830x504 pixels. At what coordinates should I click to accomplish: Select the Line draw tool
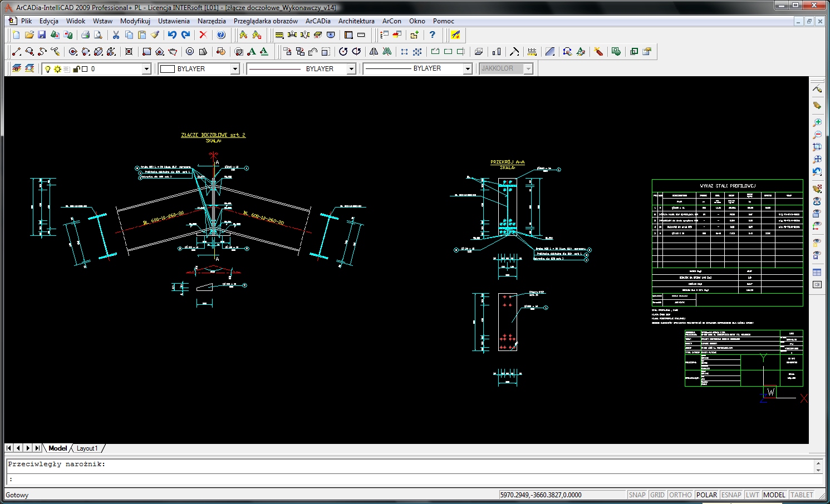16,52
